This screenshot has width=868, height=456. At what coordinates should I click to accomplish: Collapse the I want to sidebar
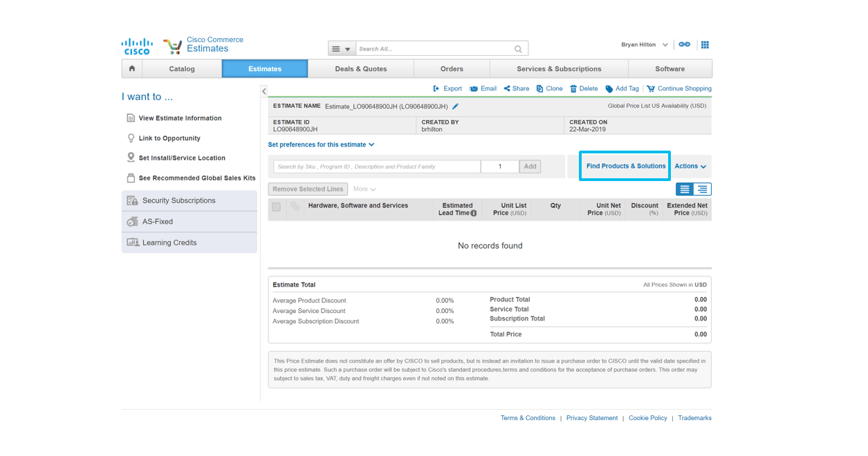tap(264, 91)
